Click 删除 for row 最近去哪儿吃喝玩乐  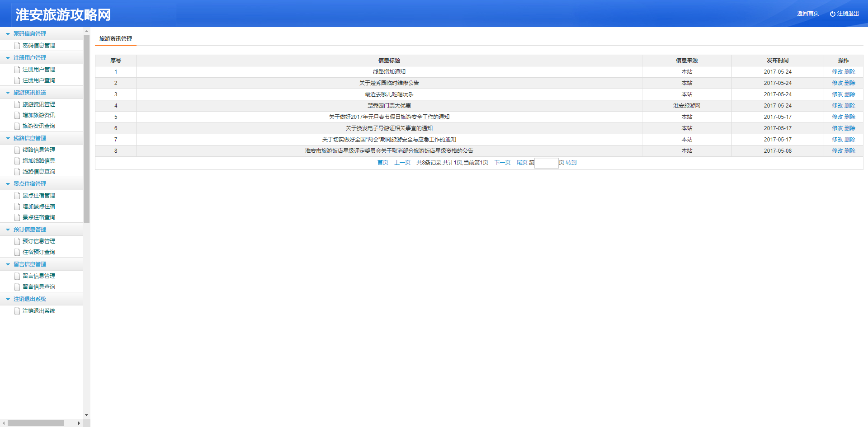click(x=850, y=94)
